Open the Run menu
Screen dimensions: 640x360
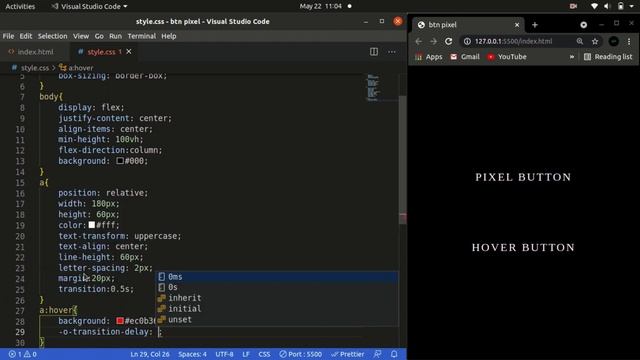tap(116, 36)
